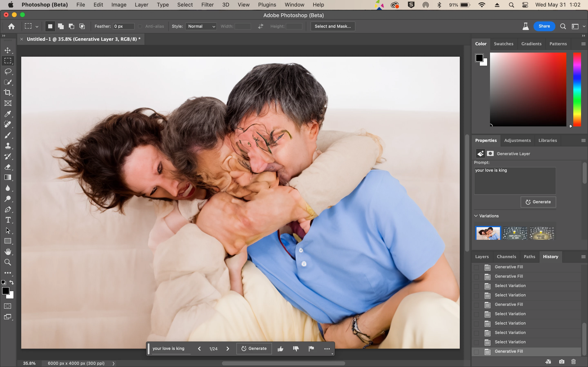The image size is (588, 367).
Task: Select the Lasso tool
Action: 8,71
